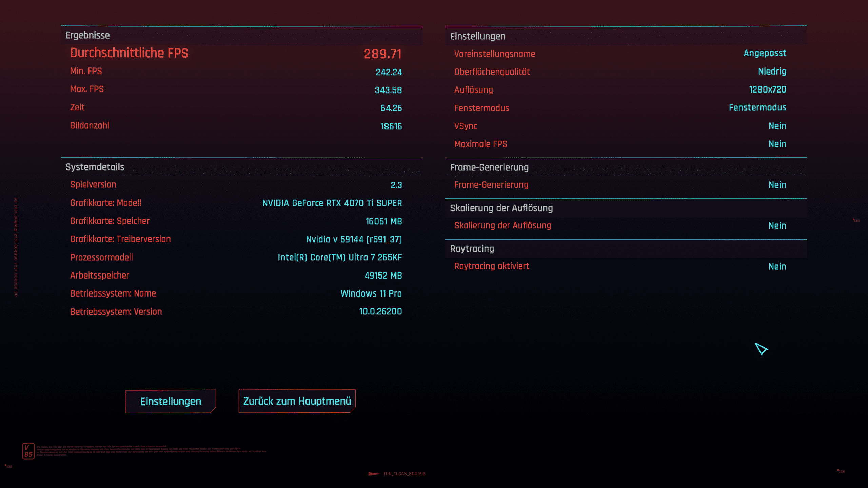Click the VSync Nein value
Image resolution: width=868 pixels, height=488 pixels.
pyautogui.click(x=777, y=126)
